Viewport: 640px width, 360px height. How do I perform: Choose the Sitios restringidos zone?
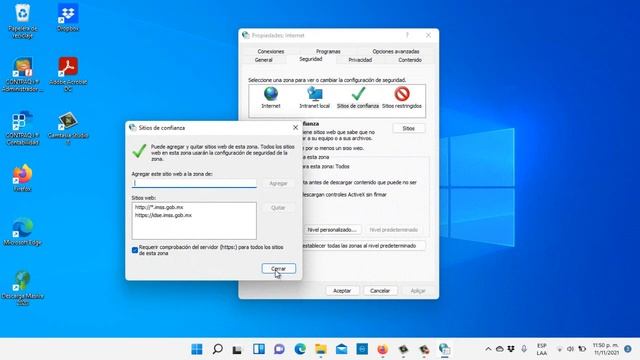pyautogui.click(x=402, y=98)
